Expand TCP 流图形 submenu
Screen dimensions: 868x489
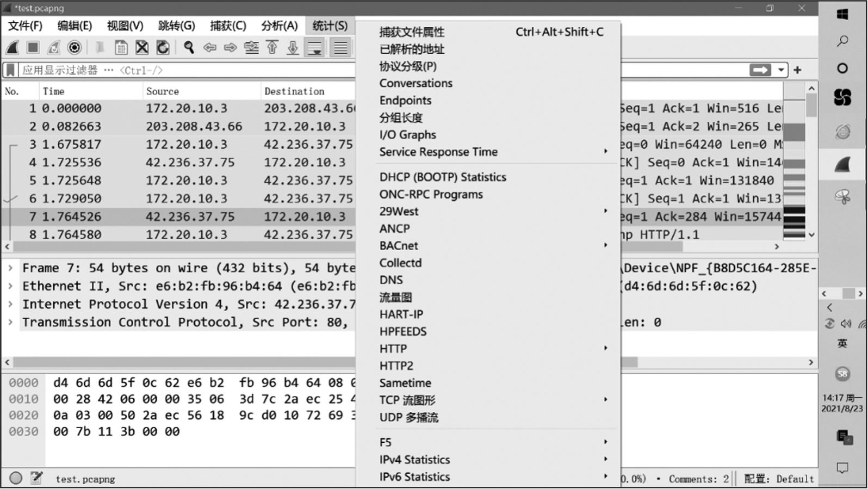coord(488,400)
